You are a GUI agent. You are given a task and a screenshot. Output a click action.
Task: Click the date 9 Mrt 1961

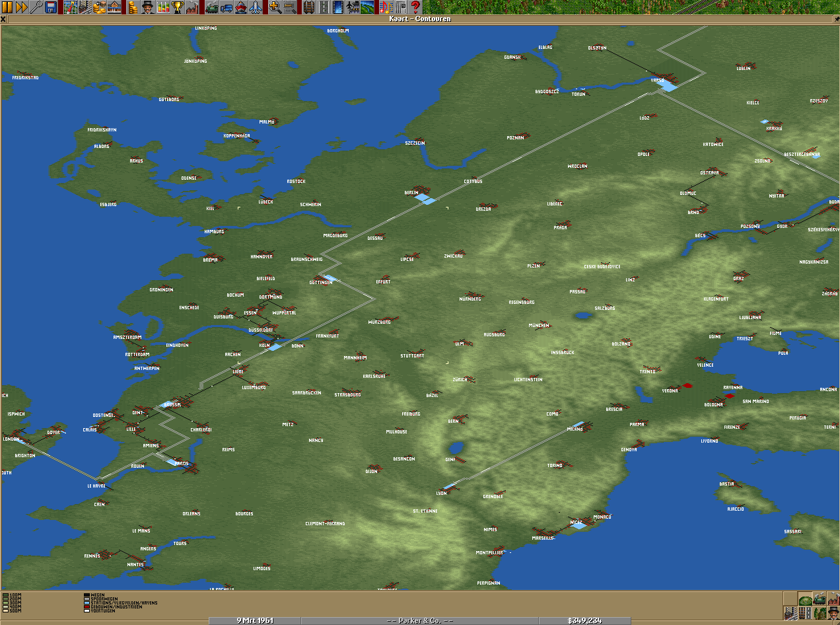point(255,621)
